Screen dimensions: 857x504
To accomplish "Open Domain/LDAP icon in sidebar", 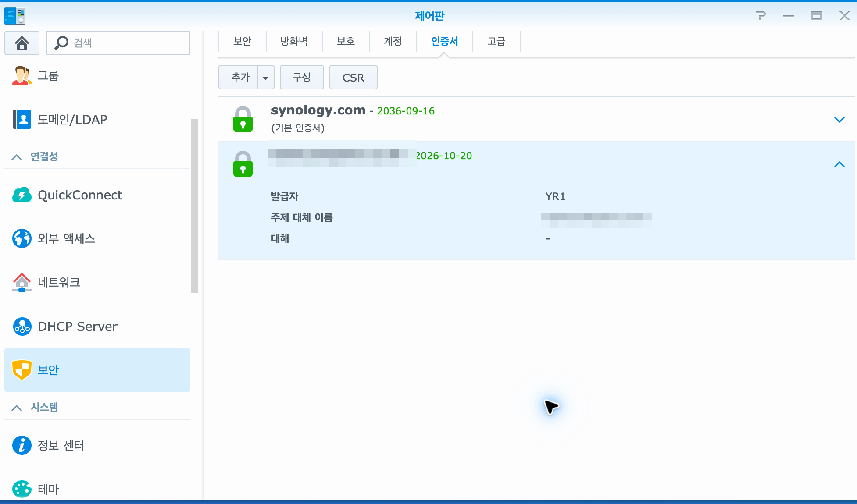I will (x=22, y=119).
